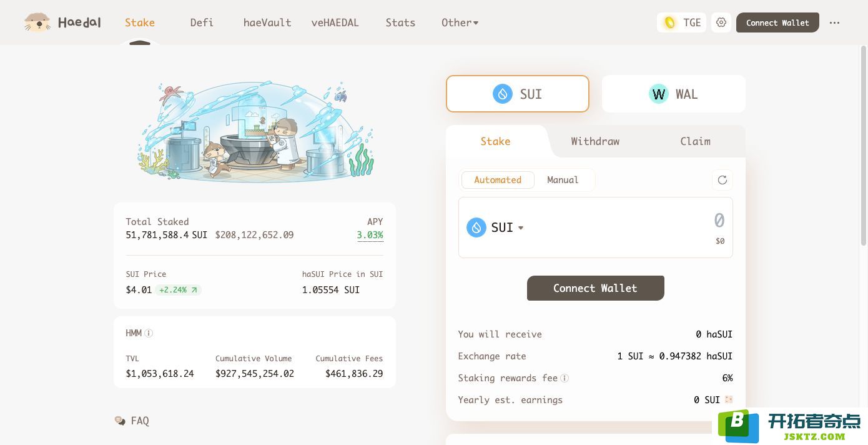Click the Haedal otter logo
The height and width of the screenshot is (445, 868).
37,23
